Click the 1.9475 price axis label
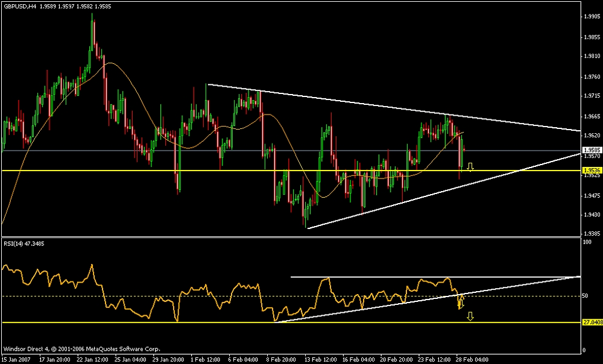The height and width of the screenshot is (364, 603). point(592,196)
